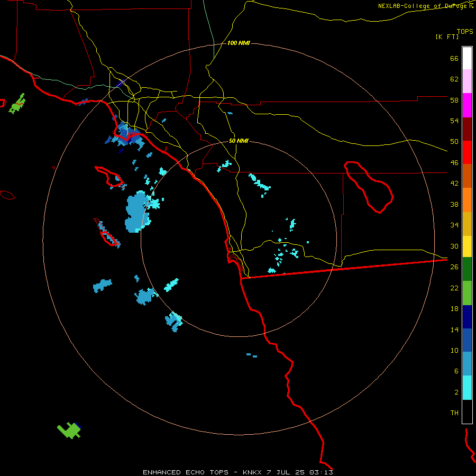The height and width of the screenshot is (476, 476).
Task: Click the 50 legend value beside color bar
Action: tap(454, 142)
